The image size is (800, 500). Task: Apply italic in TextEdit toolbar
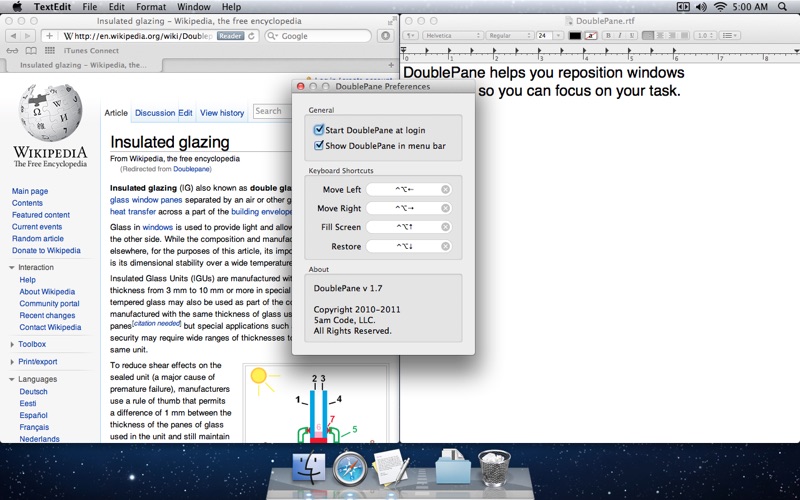(x=620, y=35)
